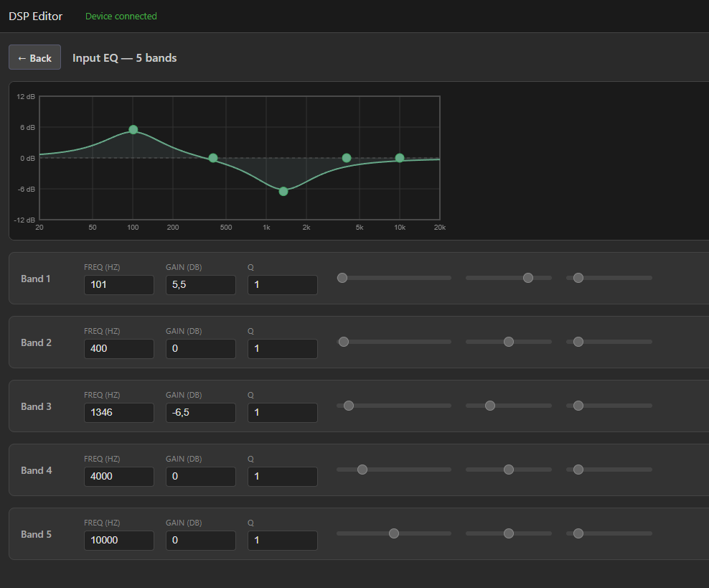Click Band 5 frequency slider handle

(x=394, y=533)
